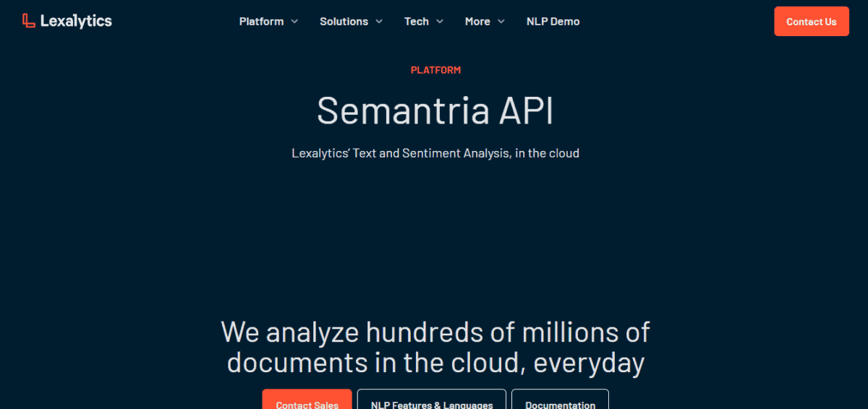Open the Tech menu
The image size is (868, 409).
pos(417,22)
